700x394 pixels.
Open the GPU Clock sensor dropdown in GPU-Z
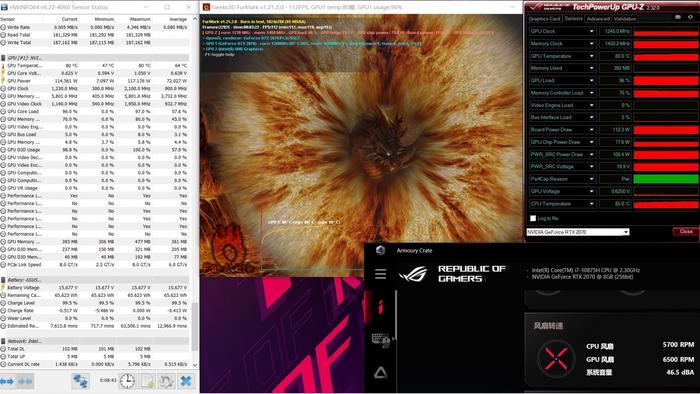click(x=592, y=31)
